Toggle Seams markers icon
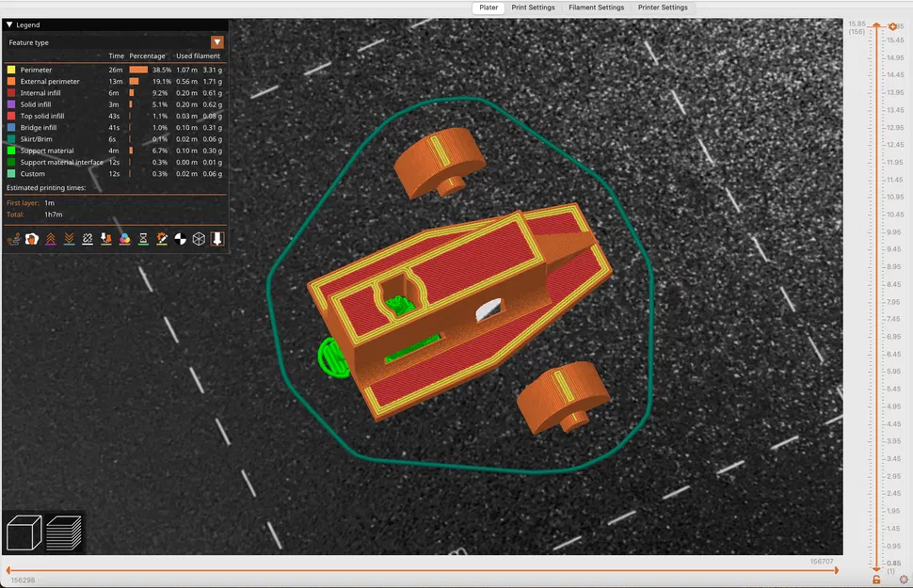The height and width of the screenshot is (588, 913). (88, 239)
